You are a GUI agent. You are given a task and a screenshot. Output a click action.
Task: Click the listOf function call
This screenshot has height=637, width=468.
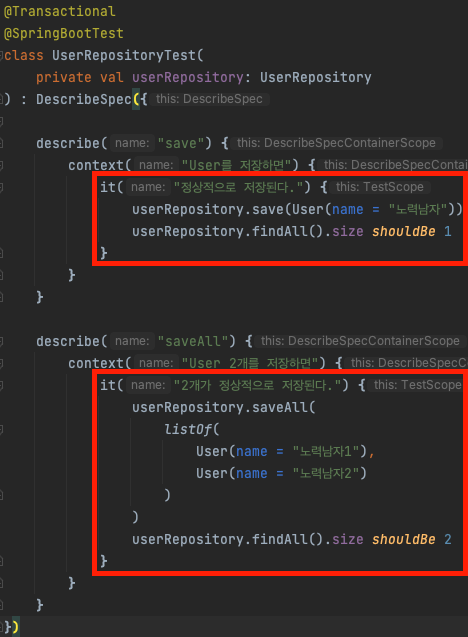pos(188,429)
